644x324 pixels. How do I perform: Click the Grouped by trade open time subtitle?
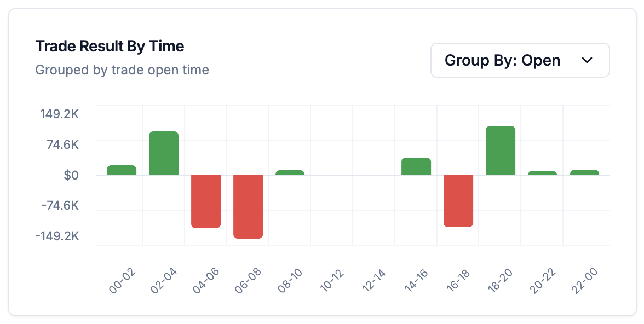click(122, 70)
